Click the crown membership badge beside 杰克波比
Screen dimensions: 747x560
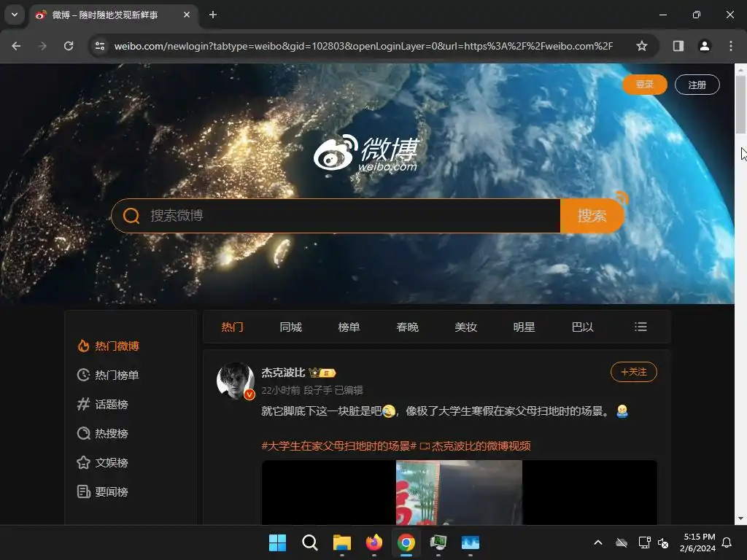(322, 373)
